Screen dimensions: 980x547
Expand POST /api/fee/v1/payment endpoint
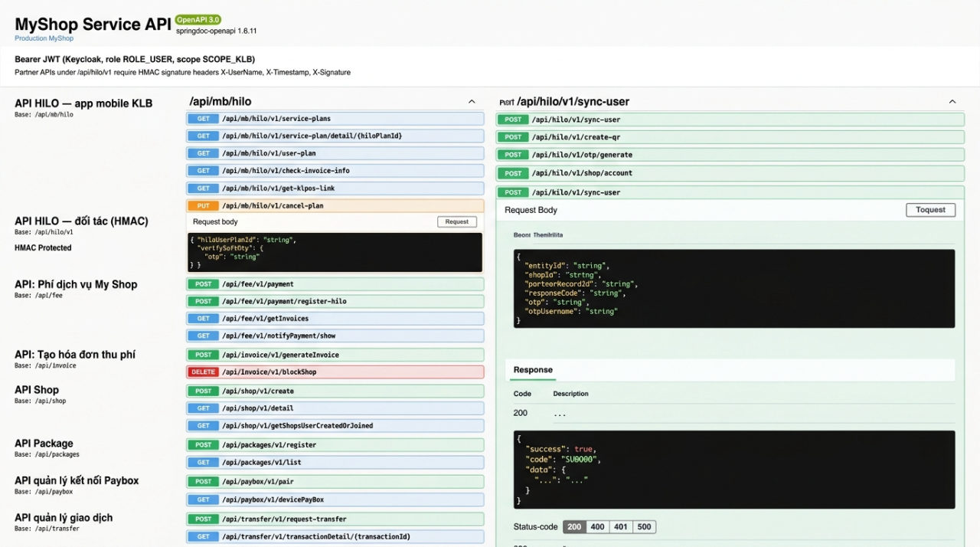[335, 284]
